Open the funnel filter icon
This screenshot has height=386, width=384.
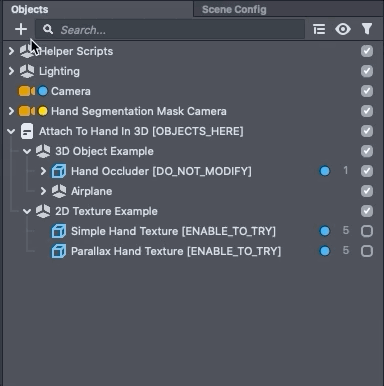pyautogui.click(x=367, y=29)
